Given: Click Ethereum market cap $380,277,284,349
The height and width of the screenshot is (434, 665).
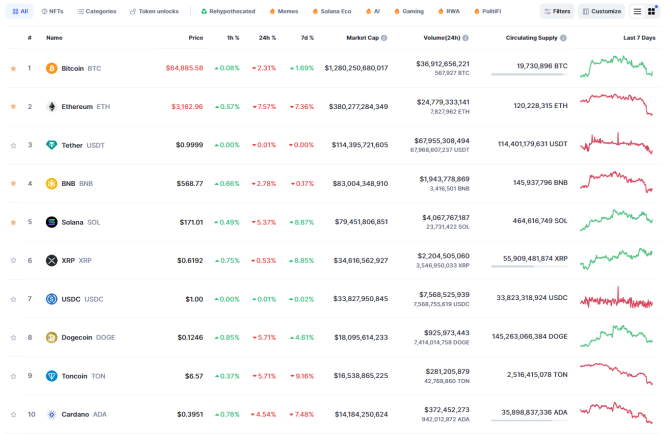Looking at the screenshot, I should (x=358, y=106).
